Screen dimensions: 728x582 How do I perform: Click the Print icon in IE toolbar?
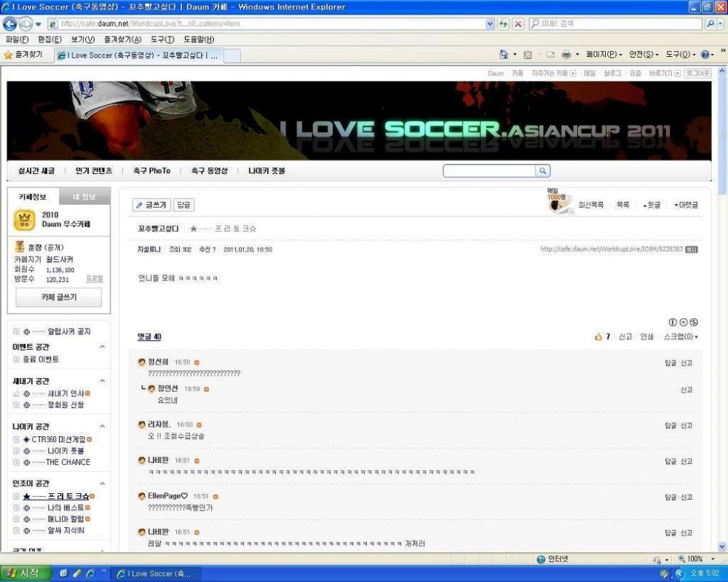(x=567, y=55)
